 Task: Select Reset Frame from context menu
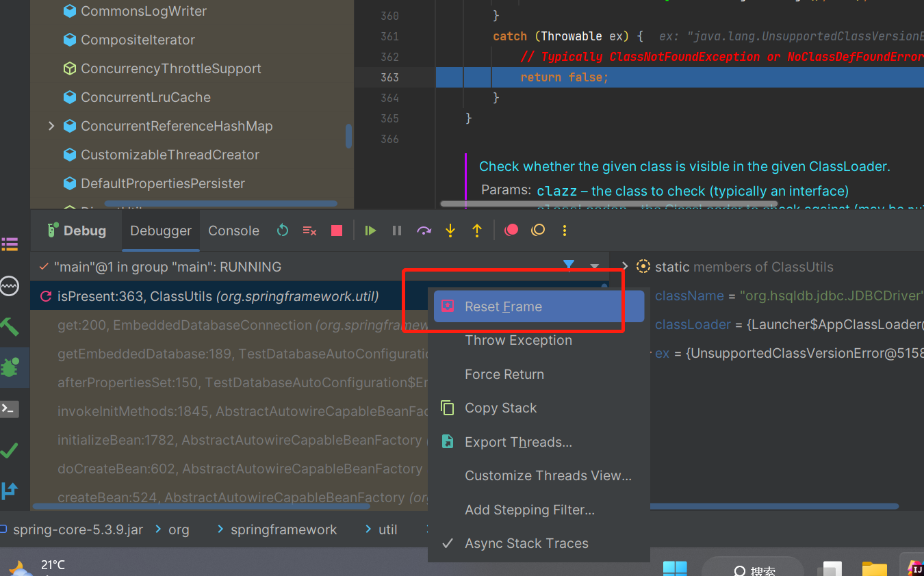click(x=503, y=306)
